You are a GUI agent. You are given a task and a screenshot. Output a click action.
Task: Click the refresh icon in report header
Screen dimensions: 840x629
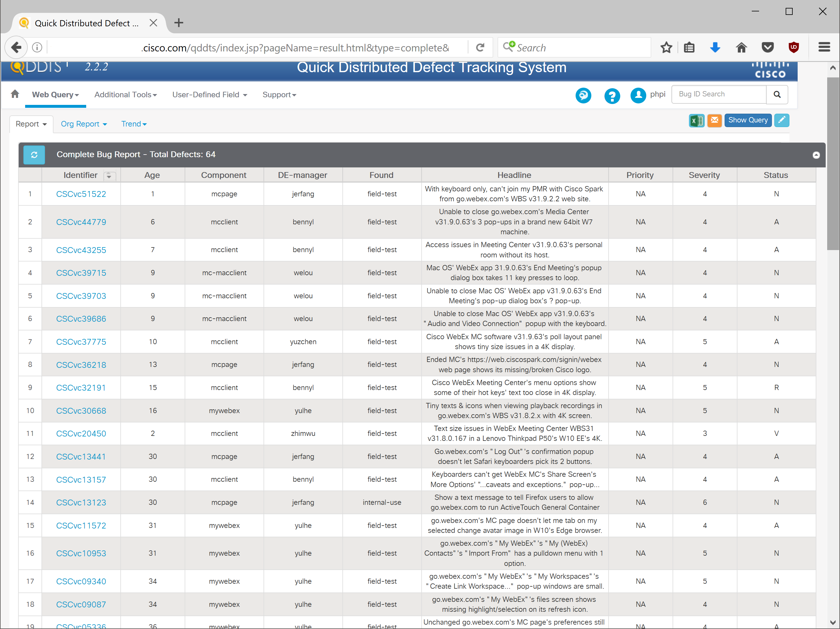[34, 155]
